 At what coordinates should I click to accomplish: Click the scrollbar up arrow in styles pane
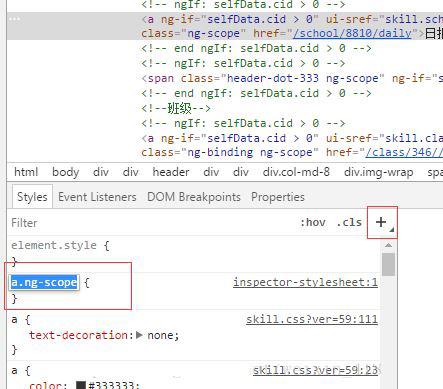[x=388, y=245]
